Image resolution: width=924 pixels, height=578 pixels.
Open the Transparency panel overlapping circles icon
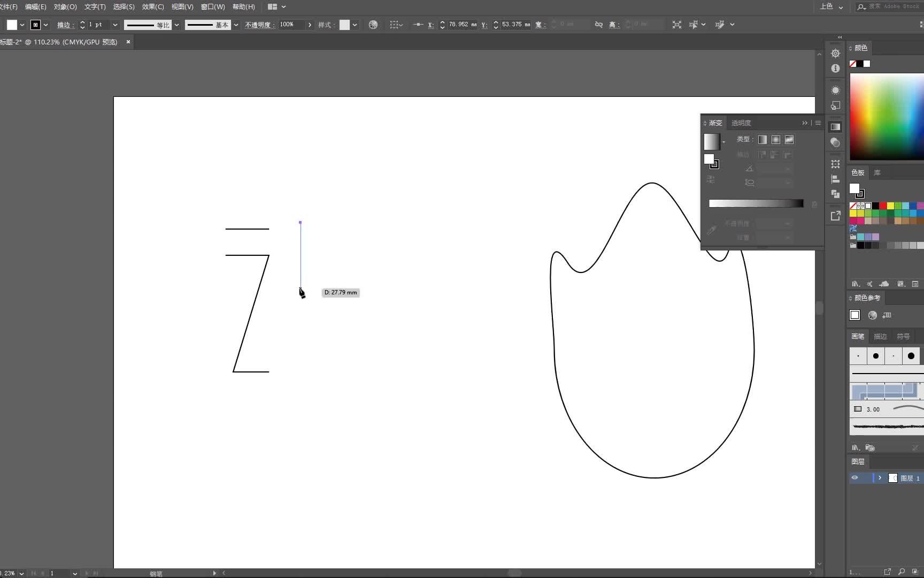(835, 142)
